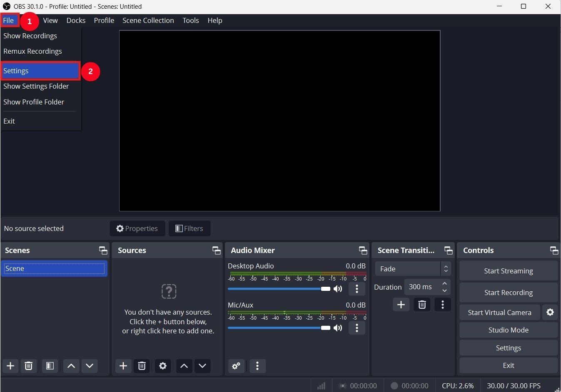Screen dimensions: 561x392
Task: Move source down arrow in Sources panel
Action: (202, 366)
